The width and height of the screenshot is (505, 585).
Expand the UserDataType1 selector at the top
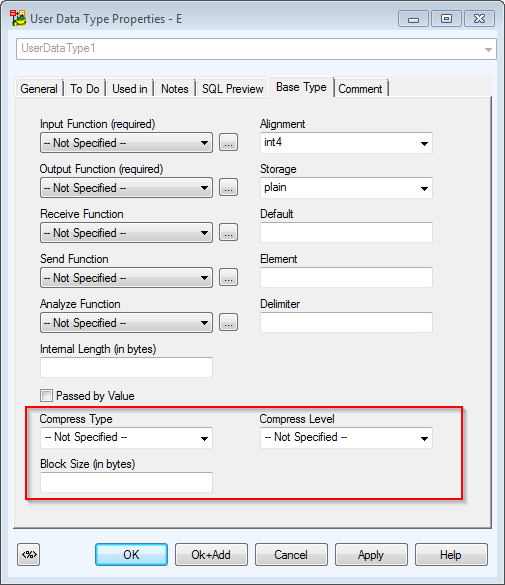click(256, 49)
